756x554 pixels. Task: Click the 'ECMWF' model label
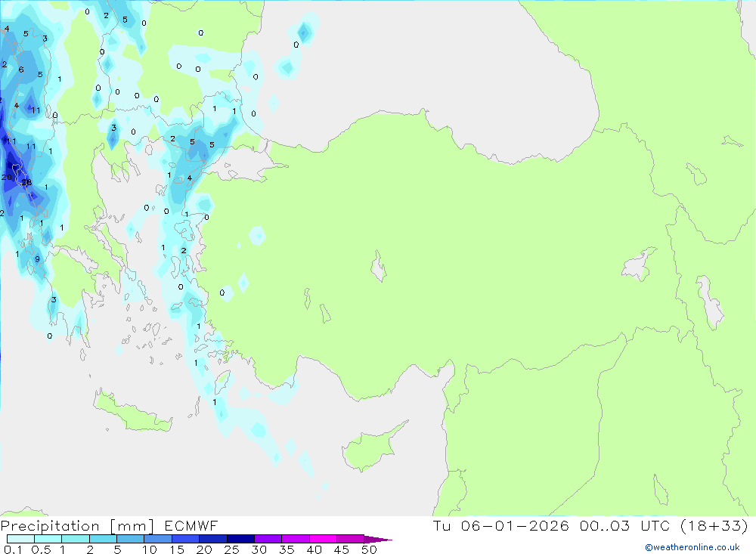click(191, 526)
